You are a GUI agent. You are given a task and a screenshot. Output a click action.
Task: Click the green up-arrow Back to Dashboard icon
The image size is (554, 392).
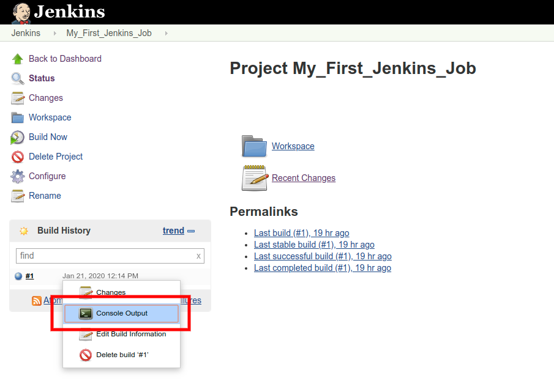(18, 59)
